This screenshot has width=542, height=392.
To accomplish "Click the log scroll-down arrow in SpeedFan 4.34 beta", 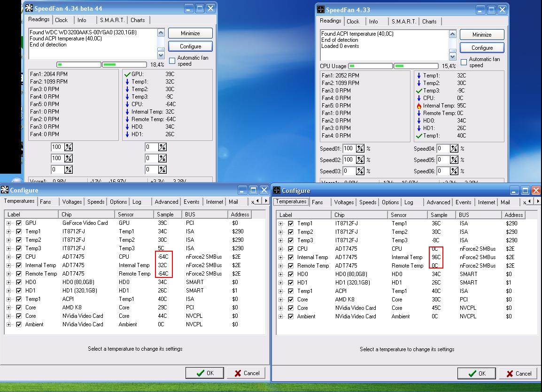I will (161, 55).
